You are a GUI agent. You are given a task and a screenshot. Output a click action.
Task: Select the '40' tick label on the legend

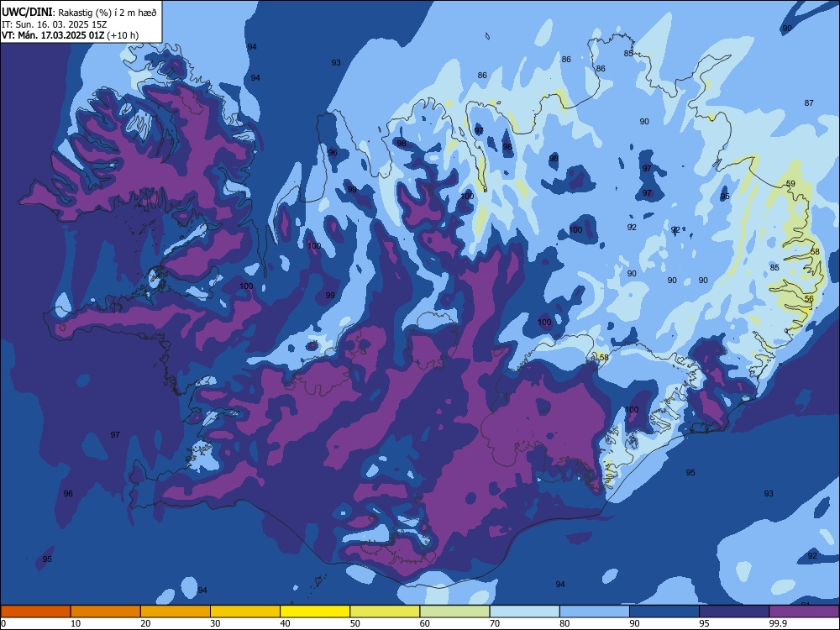(x=285, y=623)
